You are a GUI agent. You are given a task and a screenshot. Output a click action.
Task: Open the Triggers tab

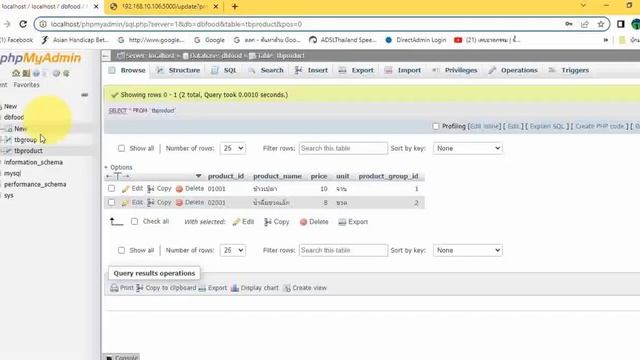click(569, 70)
